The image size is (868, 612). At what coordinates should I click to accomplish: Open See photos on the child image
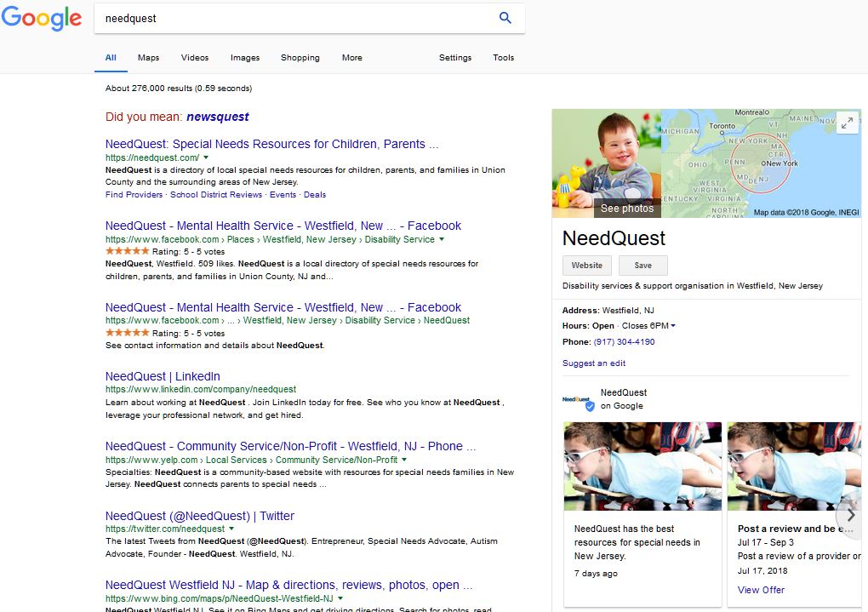pos(626,209)
